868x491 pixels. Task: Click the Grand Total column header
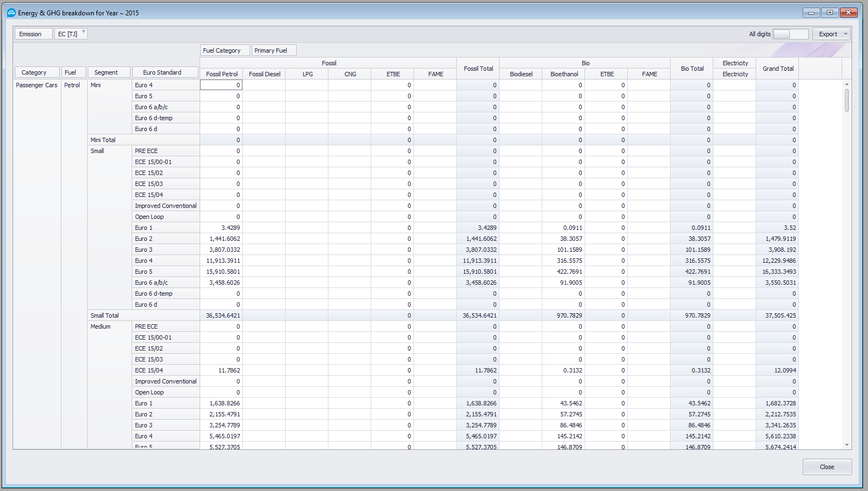[x=778, y=69]
